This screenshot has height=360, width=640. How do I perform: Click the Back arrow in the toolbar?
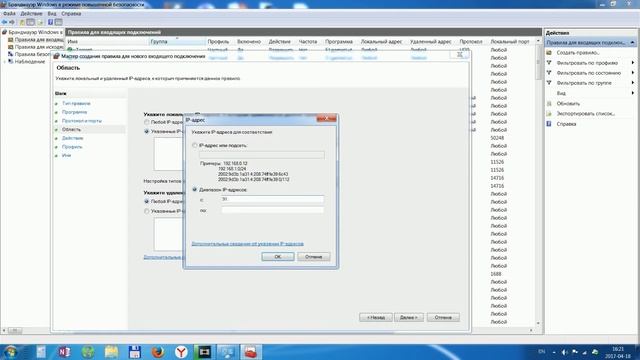[x=4, y=22]
